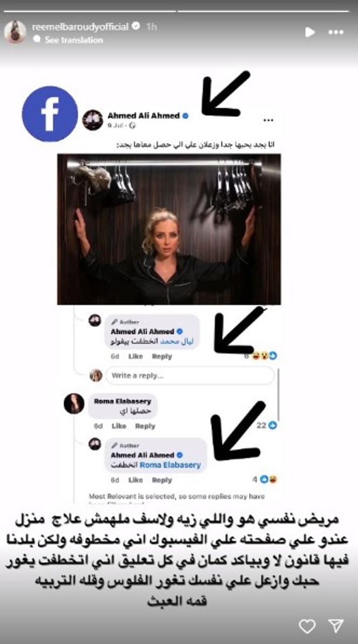Click the Write a reply input field
Viewport: 358px width, 644px height.
click(x=190, y=375)
